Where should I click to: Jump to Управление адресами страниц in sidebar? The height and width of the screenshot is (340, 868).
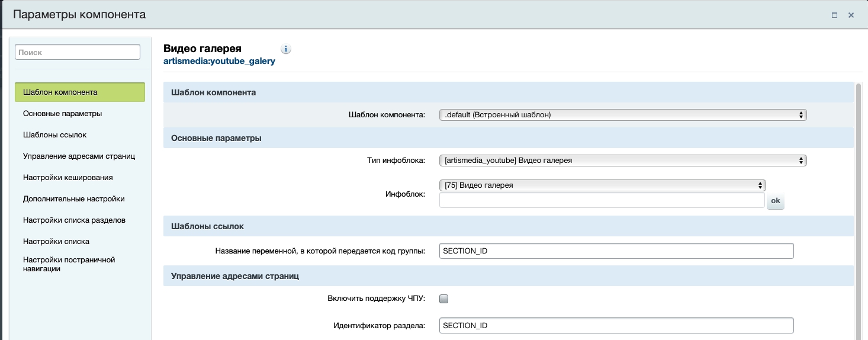[x=79, y=156]
